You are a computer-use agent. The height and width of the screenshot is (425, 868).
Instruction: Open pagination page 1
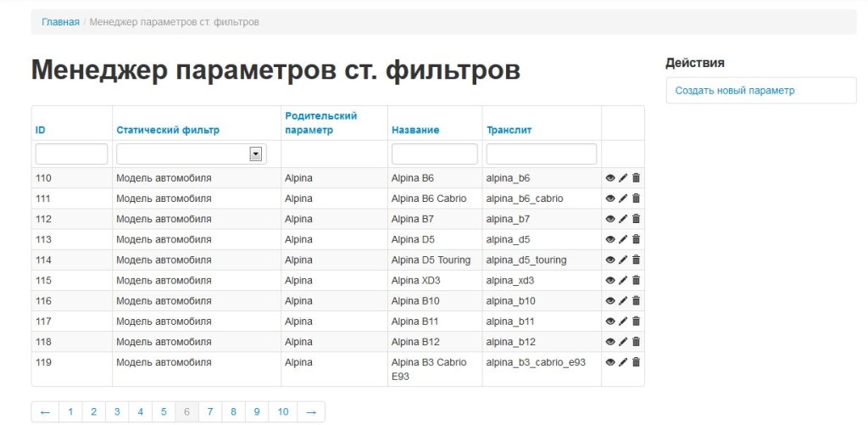[x=70, y=411]
